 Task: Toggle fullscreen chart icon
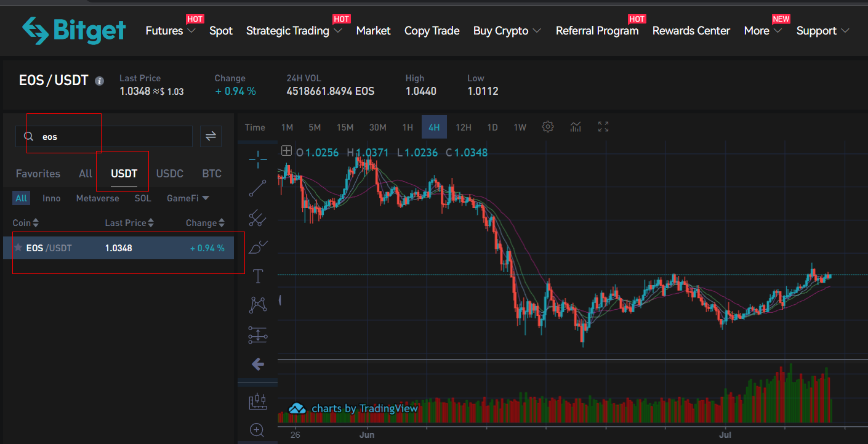point(603,127)
